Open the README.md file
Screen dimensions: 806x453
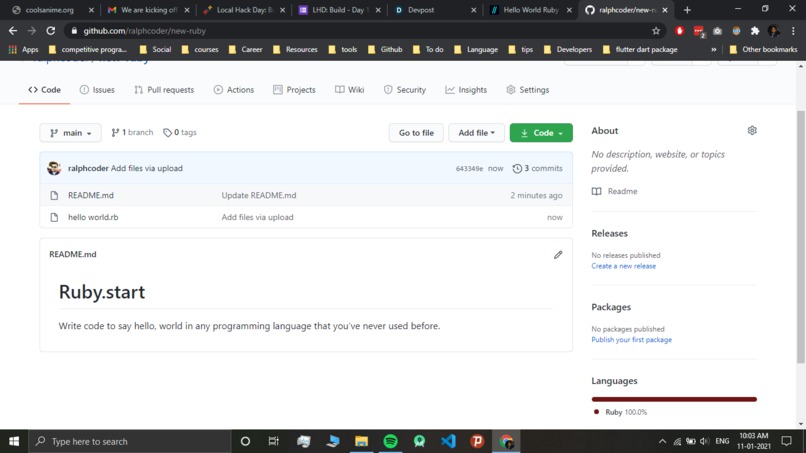[x=90, y=195]
